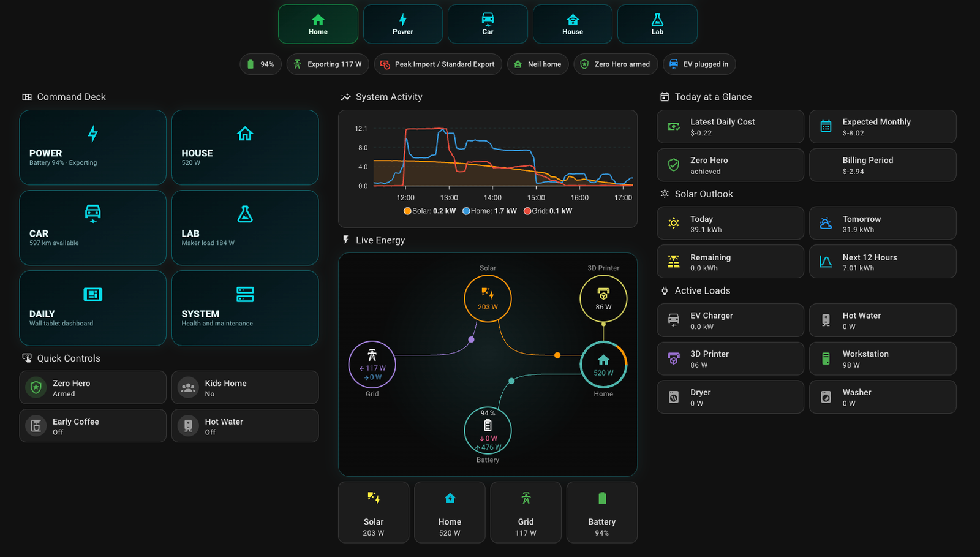
Task: Switch to the Power tab
Action: [402, 24]
